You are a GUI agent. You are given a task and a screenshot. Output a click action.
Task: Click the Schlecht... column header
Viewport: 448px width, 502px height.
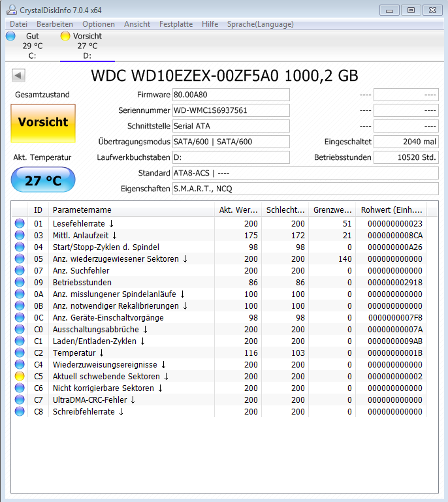point(285,210)
